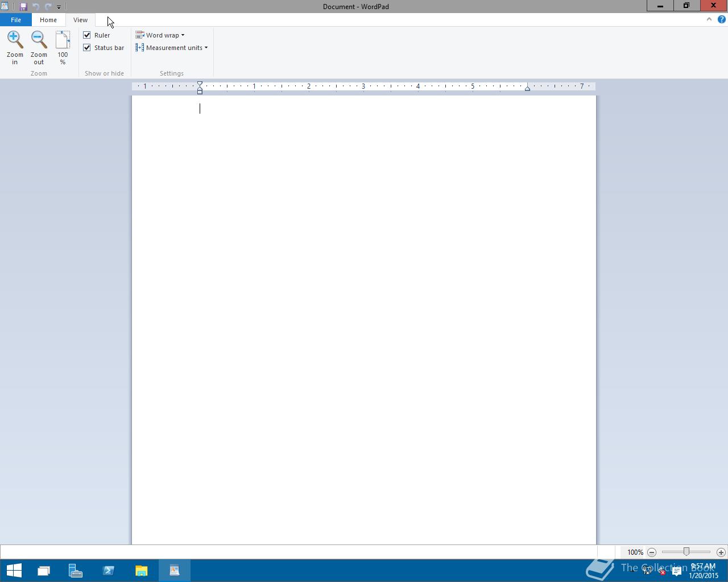
Task: Open the File menu tab
Action: pos(16,20)
